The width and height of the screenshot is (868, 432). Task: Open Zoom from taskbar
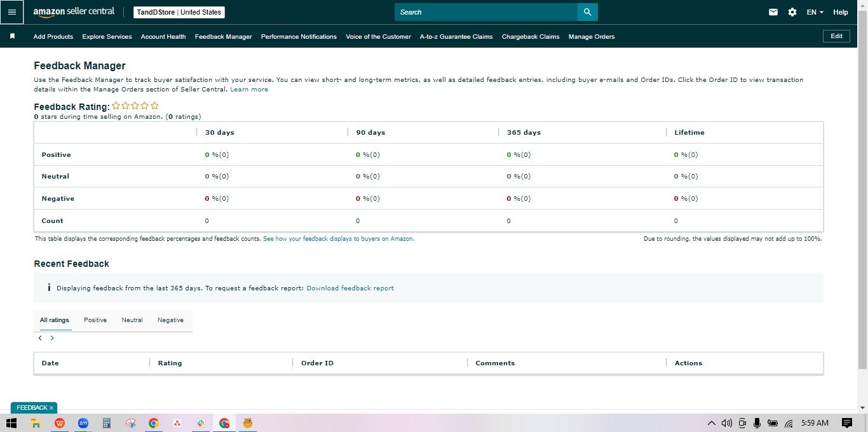point(83,423)
